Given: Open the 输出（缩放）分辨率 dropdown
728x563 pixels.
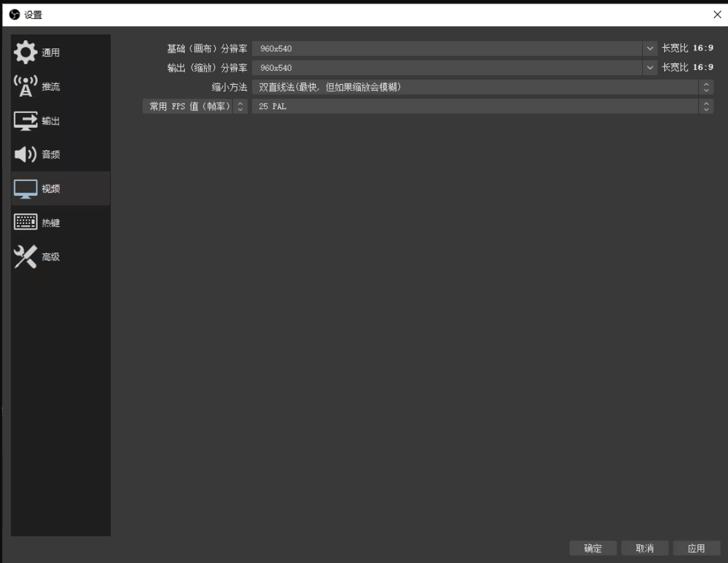Looking at the screenshot, I should (x=649, y=68).
